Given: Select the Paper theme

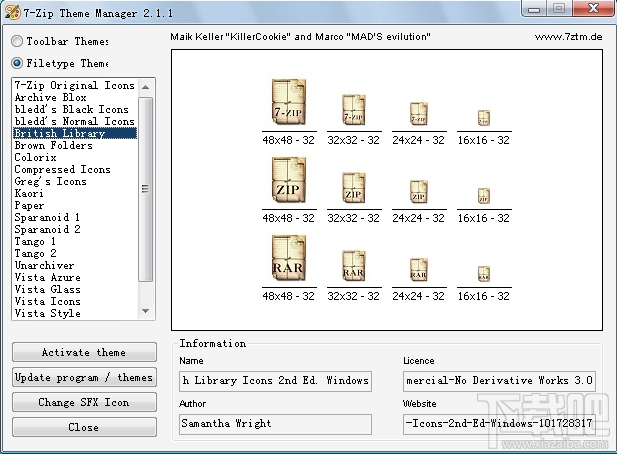Looking at the screenshot, I should (x=75, y=205).
